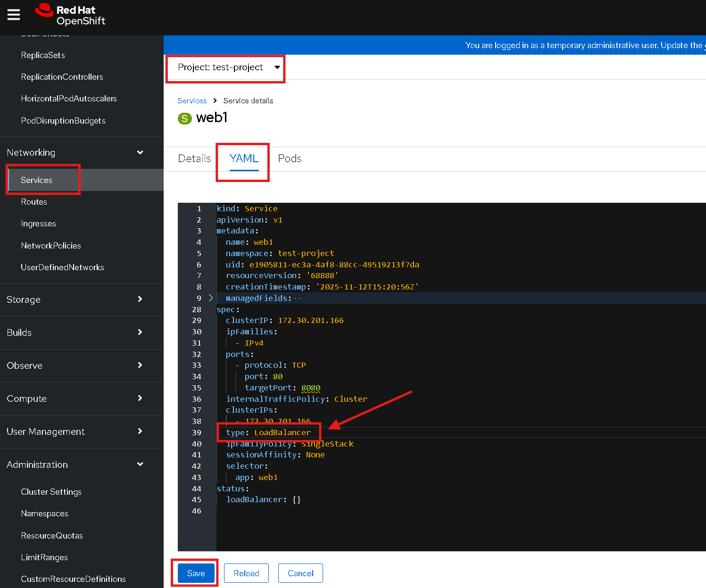Cancel the YAML edit
The height and width of the screenshot is (588, 706).
[x=300, y=573]
